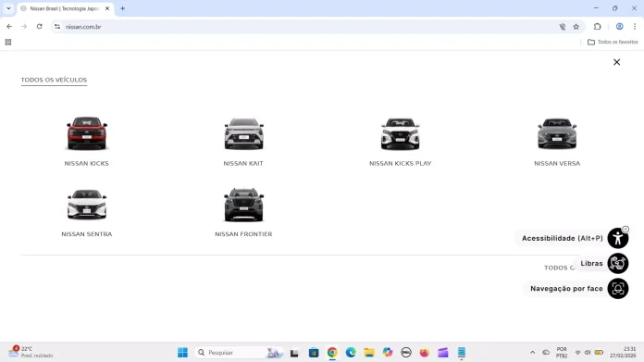
Task: Open the Nissan Kait car image
Action: point(243,133)
